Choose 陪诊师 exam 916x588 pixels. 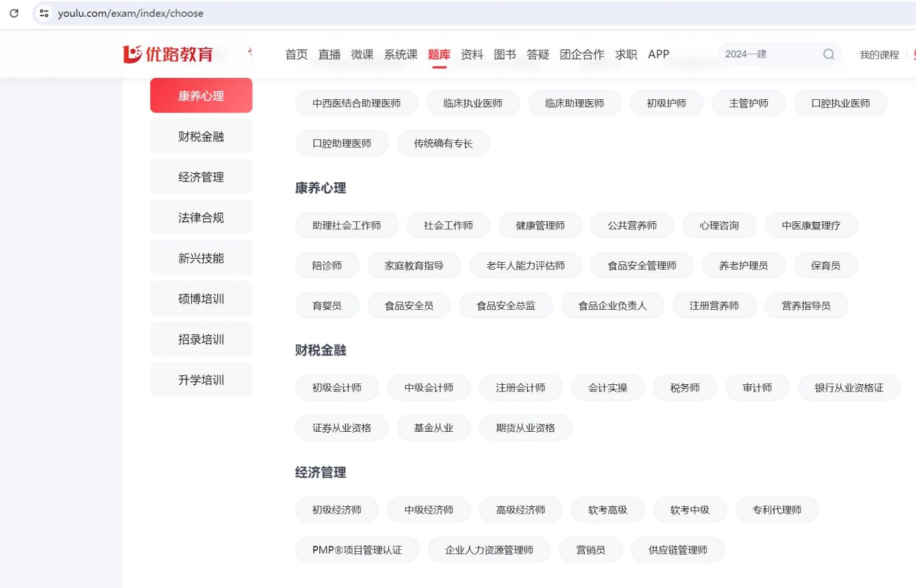click(327, 266)
